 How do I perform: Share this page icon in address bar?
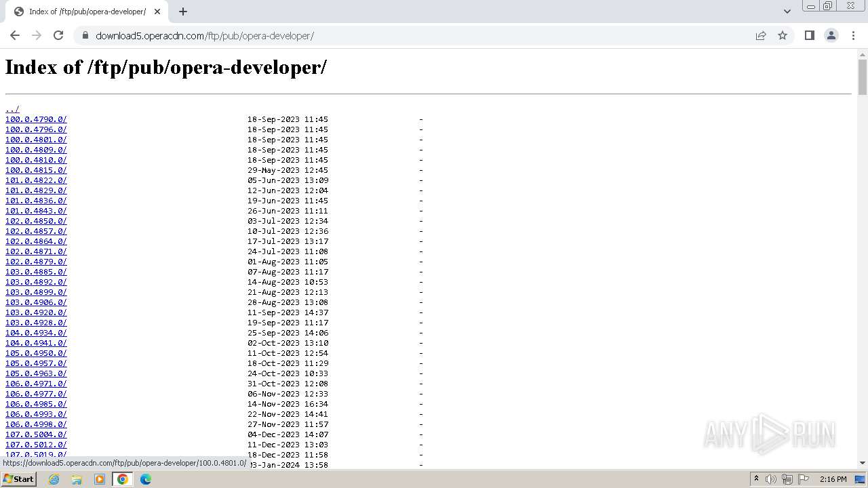pyautogui.click(x=761, y=35)
